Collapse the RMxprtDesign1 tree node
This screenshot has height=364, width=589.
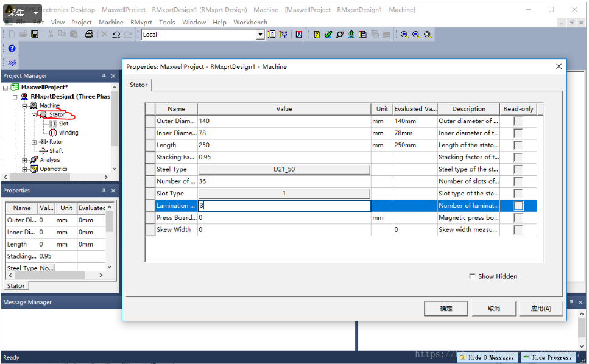point(15,97)
